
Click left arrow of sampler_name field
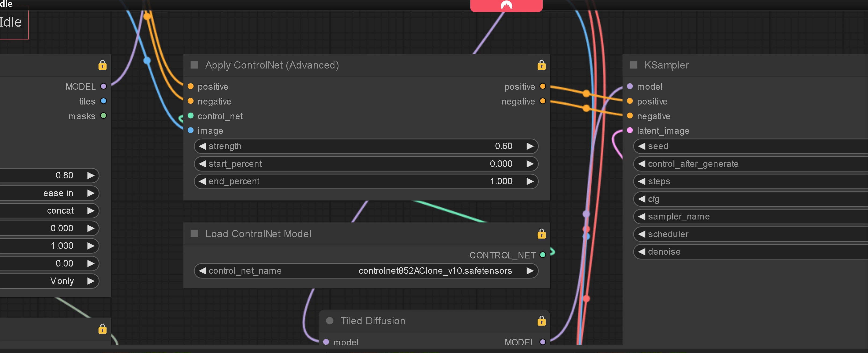pyautogui.click(x=641, y=217)
